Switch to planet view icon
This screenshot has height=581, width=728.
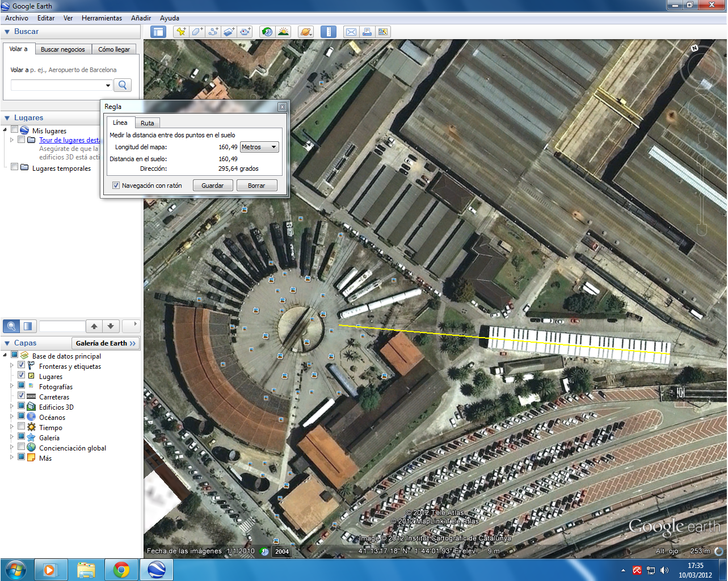click(306, 32)
